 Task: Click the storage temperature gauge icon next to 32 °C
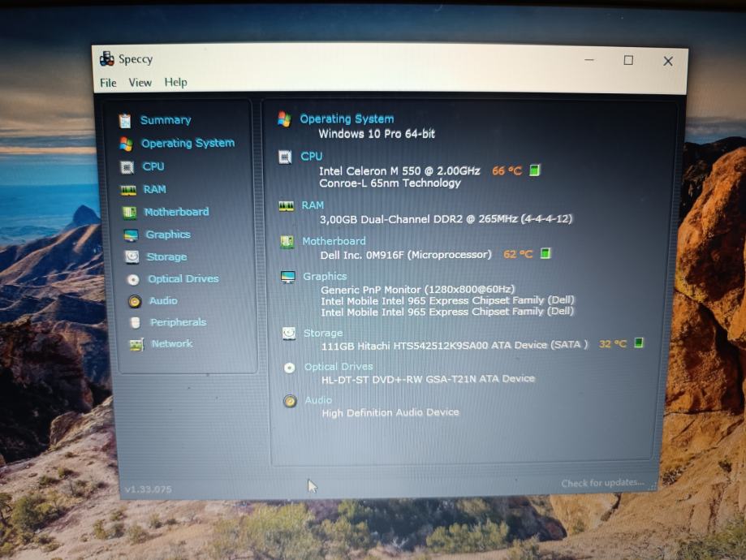point(639,342)
